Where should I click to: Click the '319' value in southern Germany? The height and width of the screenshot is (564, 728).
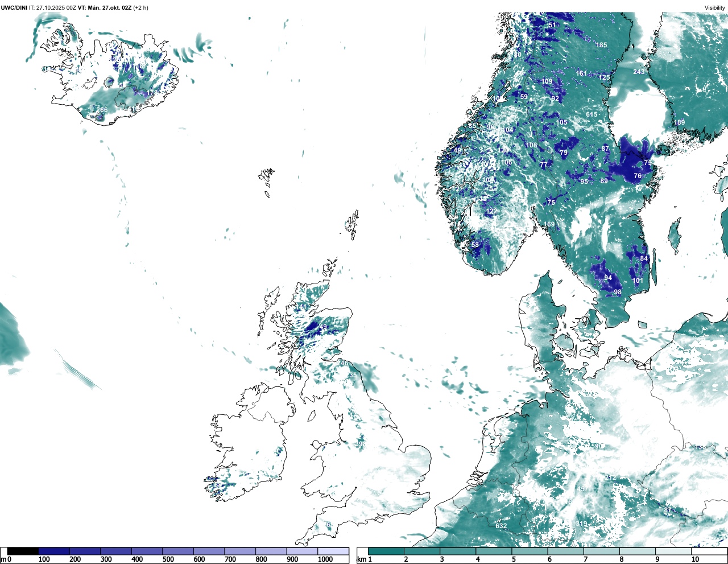tap(581, 524)
